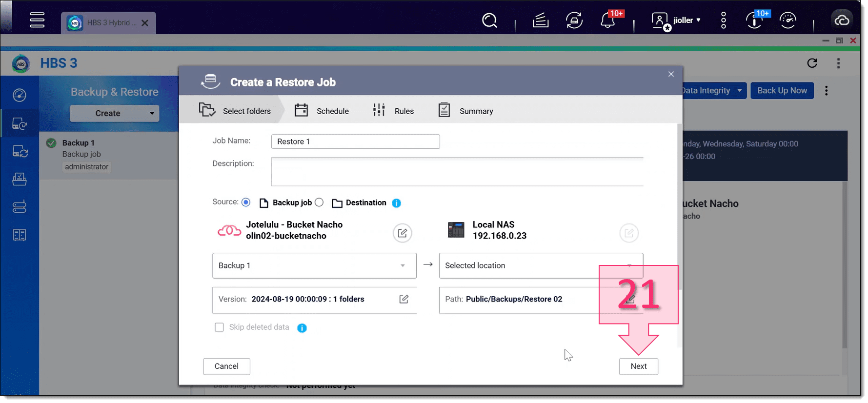The image size is (868, 403).
Task: Open Backup & Restore icon in sidebar
Action: [20, 124]
